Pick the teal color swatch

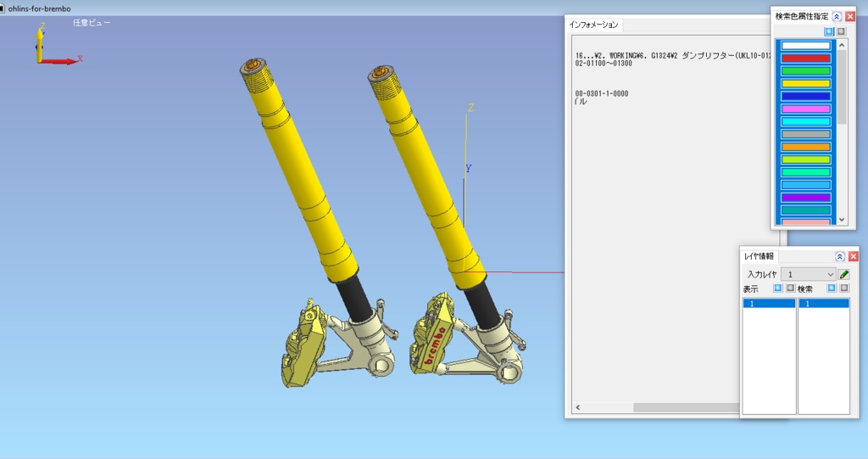(806, 210)
